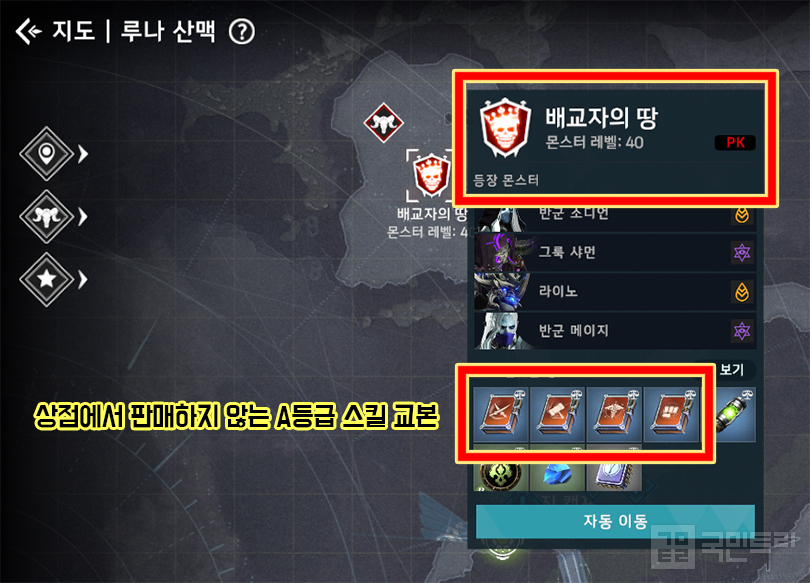The width and height of the screenshot is (810, 583).
Task: Select the ram skull boss diamond icon
Action: (46, 216)
